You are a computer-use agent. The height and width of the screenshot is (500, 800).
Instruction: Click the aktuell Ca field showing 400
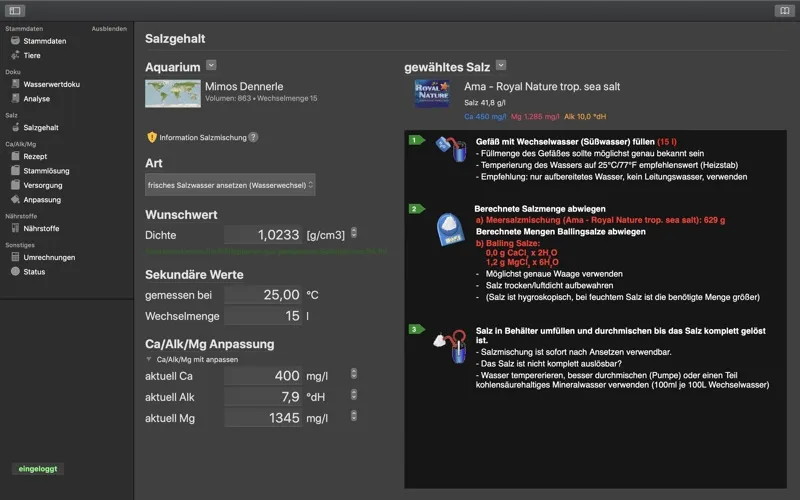[263, 376]
